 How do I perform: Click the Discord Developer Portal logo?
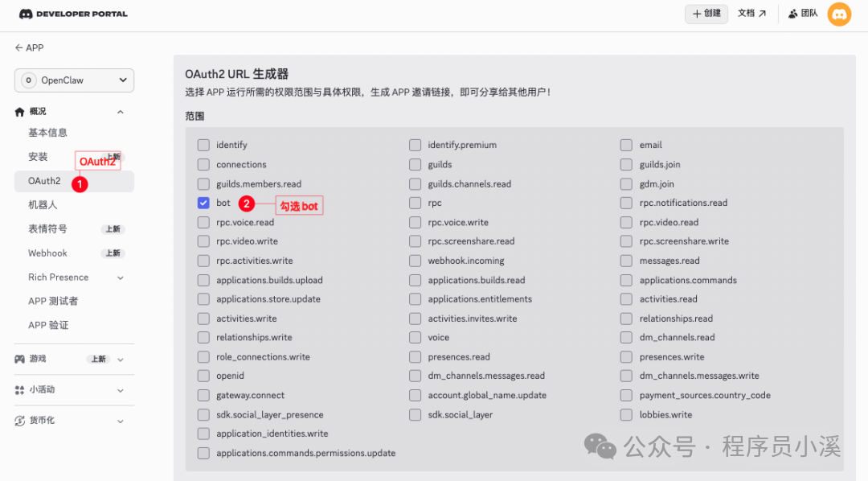coord(73,14)
